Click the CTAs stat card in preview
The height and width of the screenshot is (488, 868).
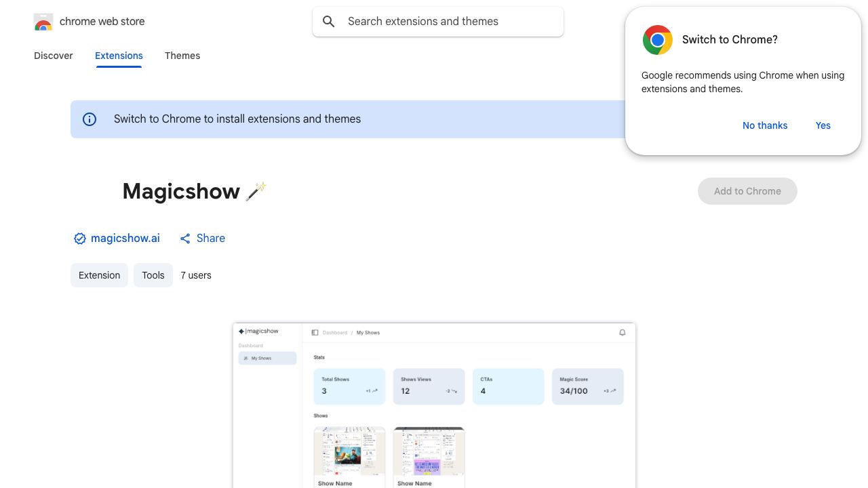pos(508,386)
